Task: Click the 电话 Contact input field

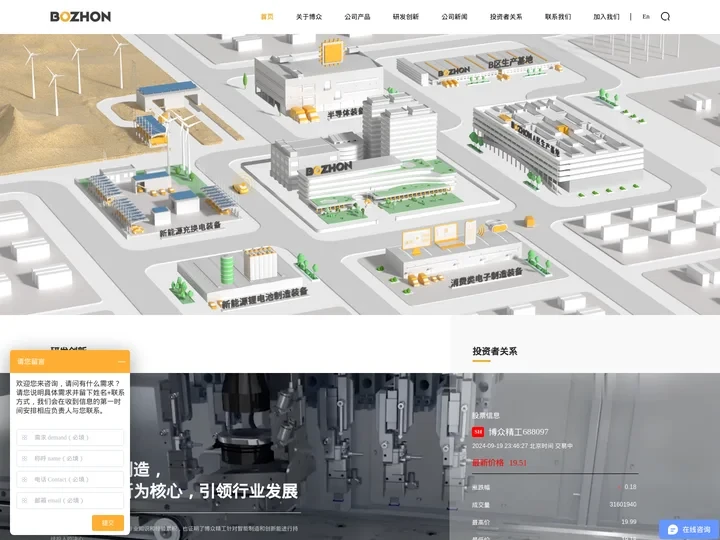Action: 70,479
